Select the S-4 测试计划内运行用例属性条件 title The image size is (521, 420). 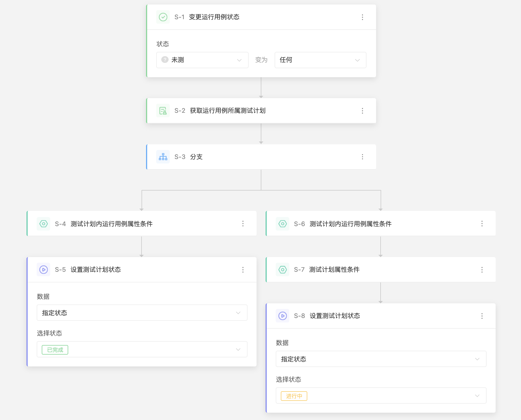[111, 224]
